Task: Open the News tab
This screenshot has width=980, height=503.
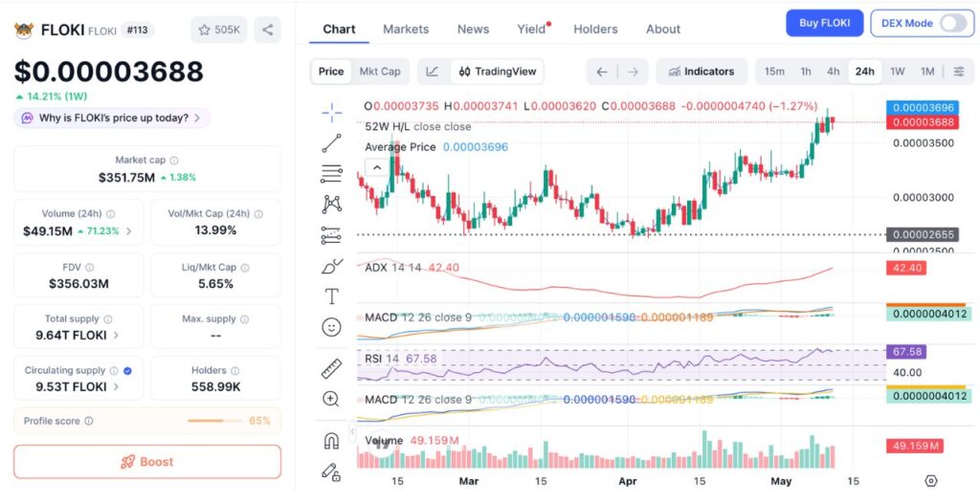Action: tap(473, 30)
